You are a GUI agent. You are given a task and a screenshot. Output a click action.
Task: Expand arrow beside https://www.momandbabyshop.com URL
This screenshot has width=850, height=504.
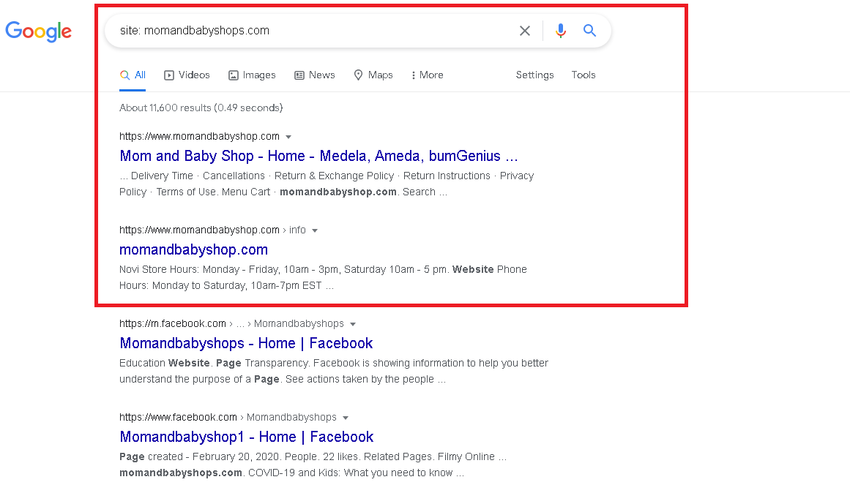[x=288, y=137]
